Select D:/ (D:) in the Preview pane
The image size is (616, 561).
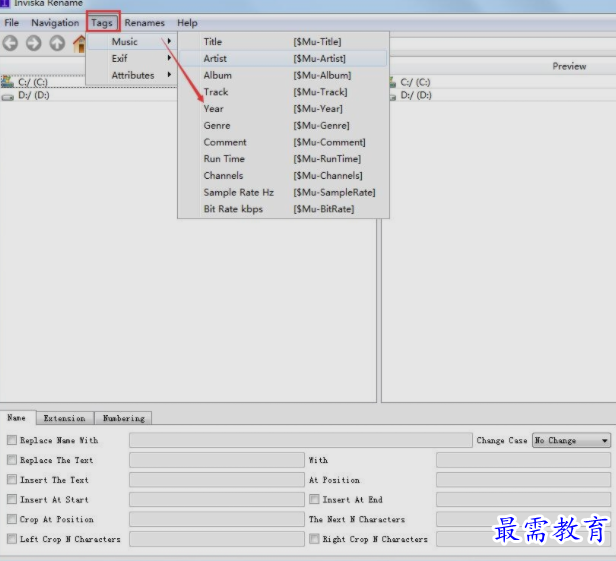pos(416,95)
